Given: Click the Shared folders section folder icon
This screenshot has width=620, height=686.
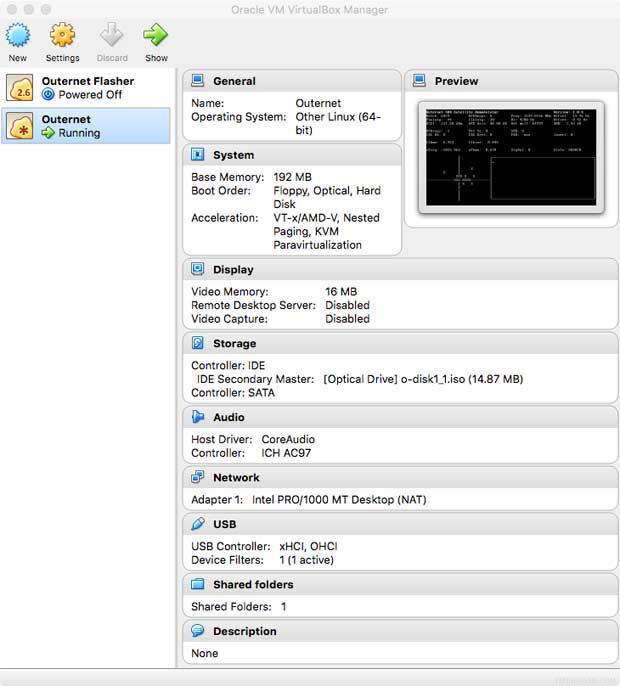Looking at the screenshot, I should (198, 584).
